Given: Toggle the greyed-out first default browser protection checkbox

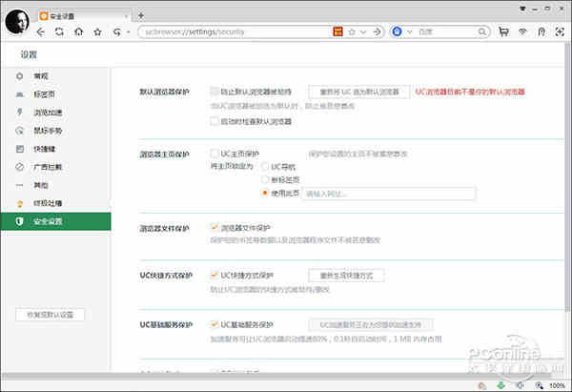Looking at the screenshot, I should pos(214,92).
